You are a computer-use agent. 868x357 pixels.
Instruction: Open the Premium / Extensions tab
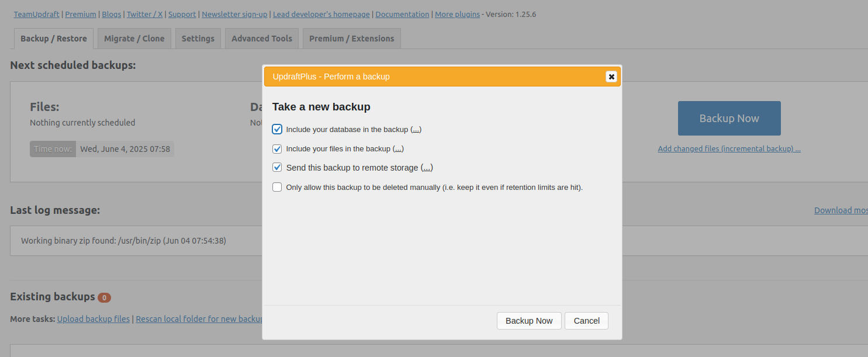point(351,39)
